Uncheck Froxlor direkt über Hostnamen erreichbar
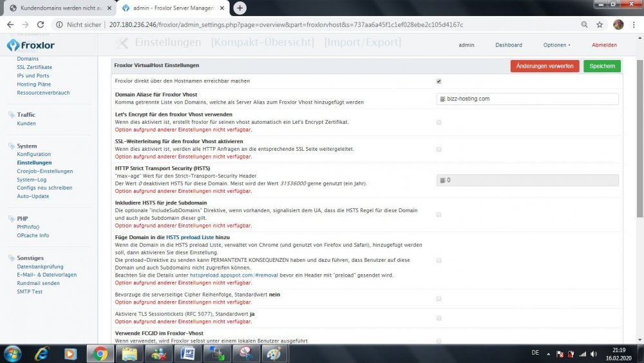Image resolution: width=644 pixels, height=363 pixels. tap(439, 81)
